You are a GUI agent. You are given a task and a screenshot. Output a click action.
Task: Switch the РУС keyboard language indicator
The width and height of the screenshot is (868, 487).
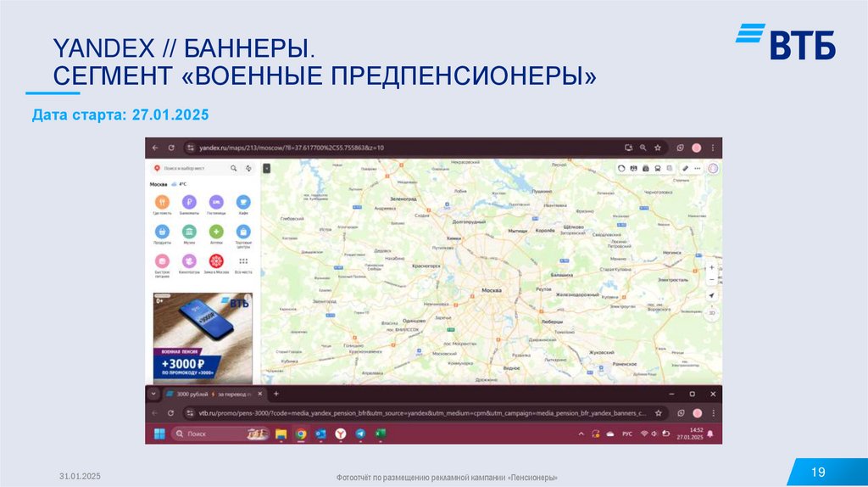(627, 434)
